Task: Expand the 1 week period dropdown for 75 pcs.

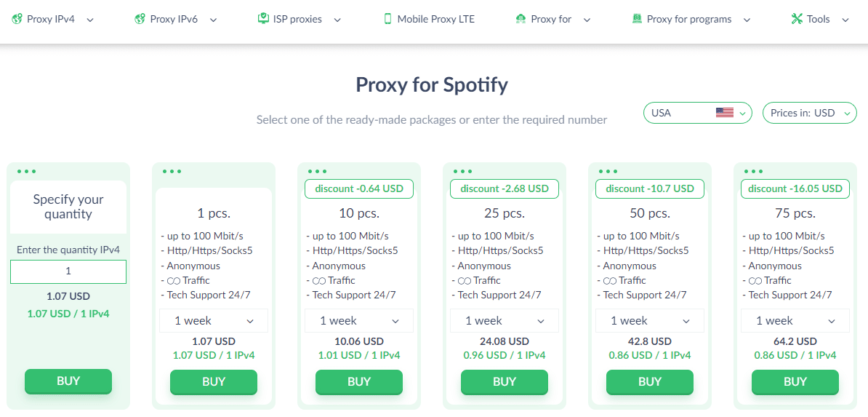Action: 795,320
